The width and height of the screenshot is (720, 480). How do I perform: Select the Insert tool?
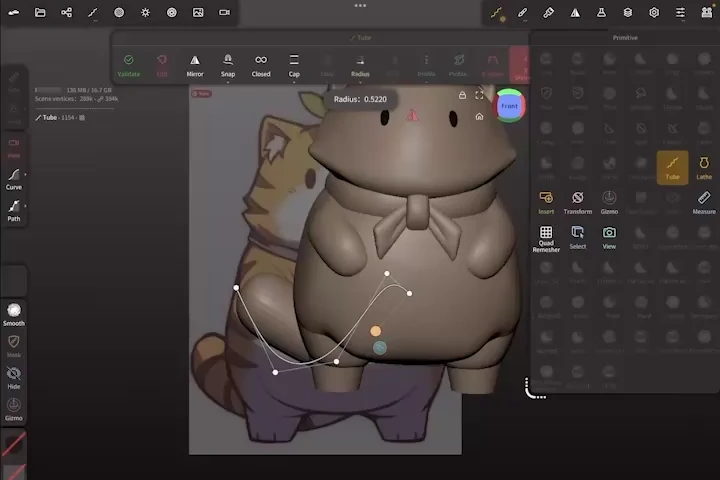coord(546,203)
